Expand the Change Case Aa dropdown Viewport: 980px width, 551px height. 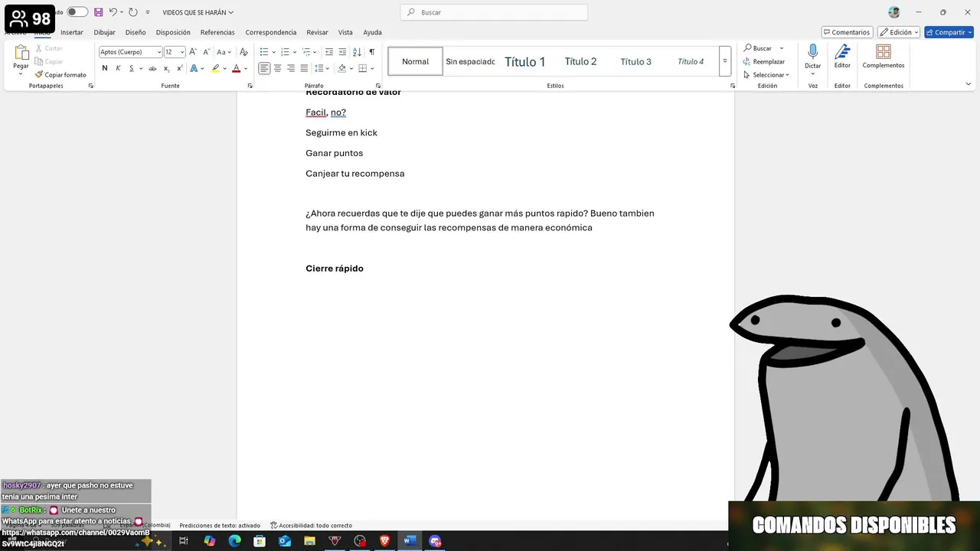tap(224, 52)
